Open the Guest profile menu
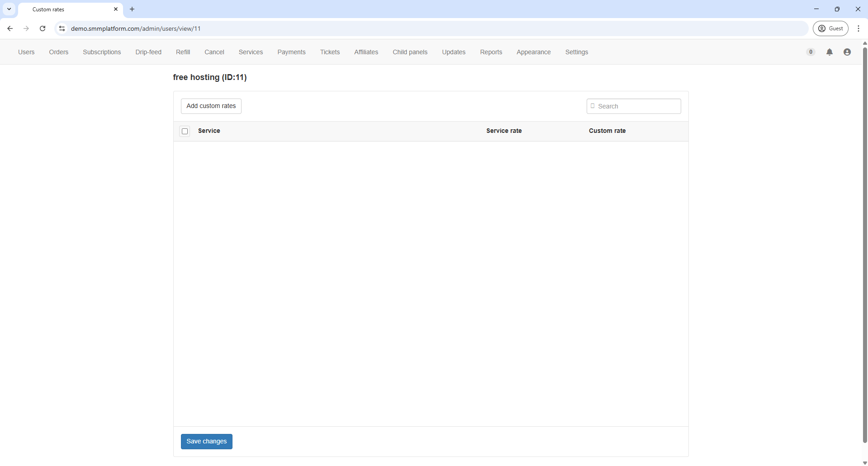This screenshot has height=466, width=868. point(830,28)
